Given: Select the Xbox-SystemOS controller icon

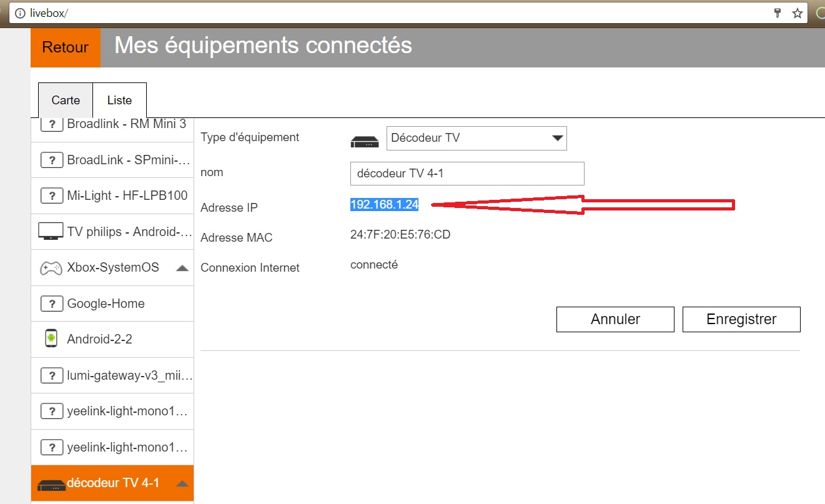Looking at the screenshot, I should pyautogui.click(x=52, y=267).
